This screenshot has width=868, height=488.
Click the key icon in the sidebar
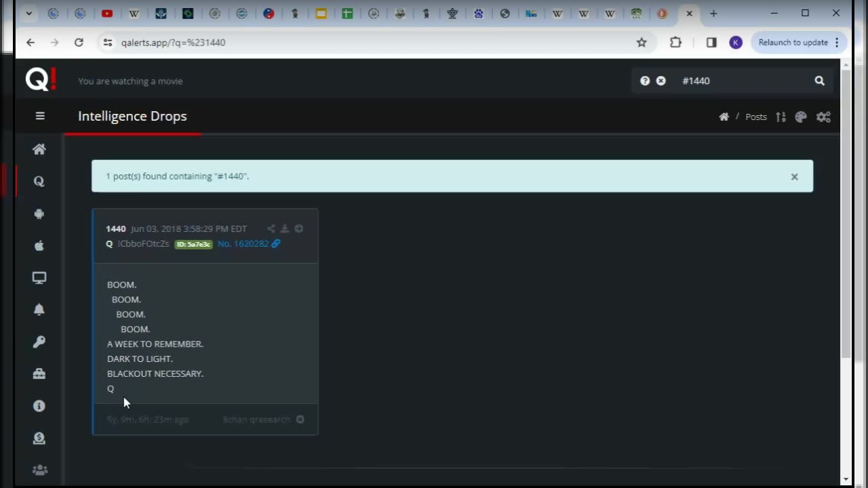click(x=39, y=342)
